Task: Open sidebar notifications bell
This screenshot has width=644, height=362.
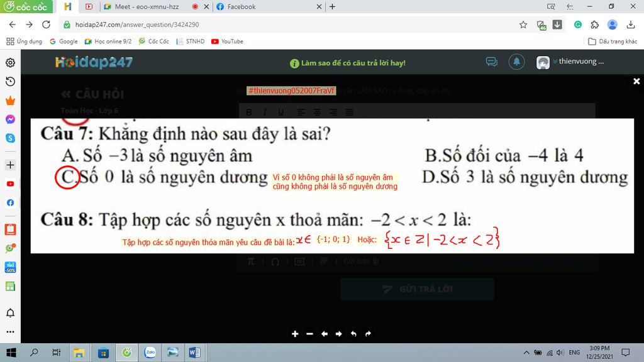Action: click(x=10, y=313)
